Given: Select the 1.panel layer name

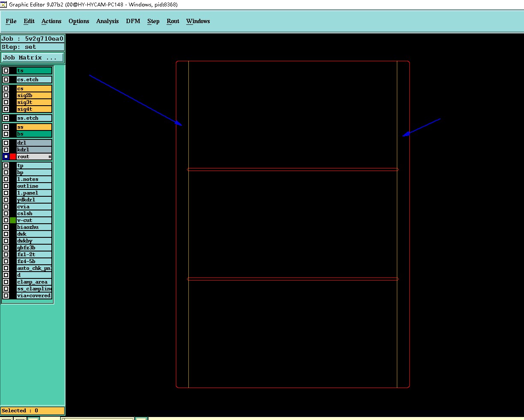Looking at the screenshot, I should point(34,193).
